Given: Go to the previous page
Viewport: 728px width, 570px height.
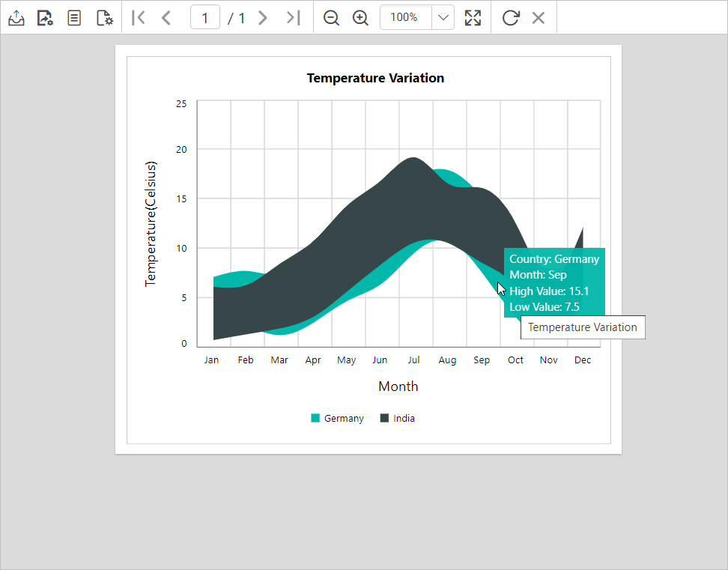Looking at the screenshot, I should tap(166, 18).
